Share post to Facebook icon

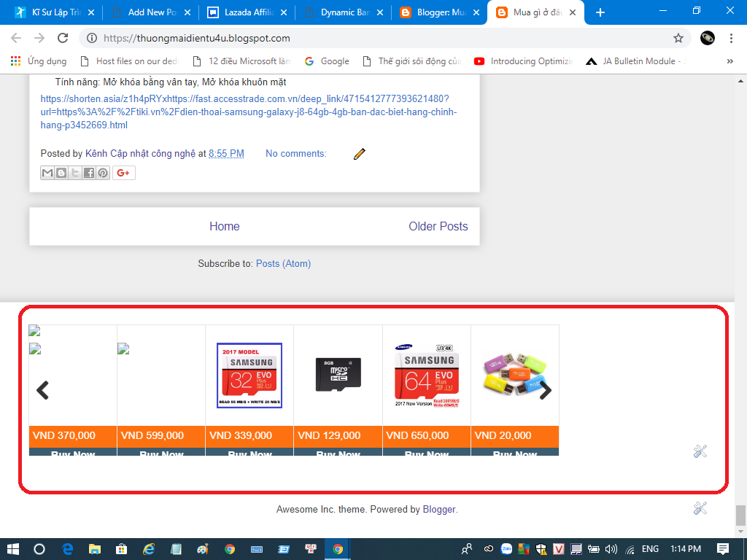[89, 173]
